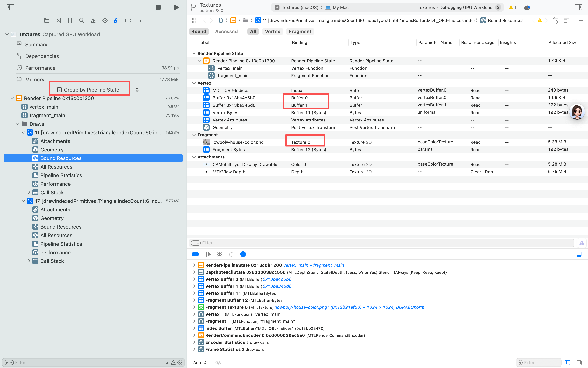Viewport: 588px width, 368px height.
Task: Expand the RenderPipelineState 0x13c0b1200 variable
Action: point(194,265)
